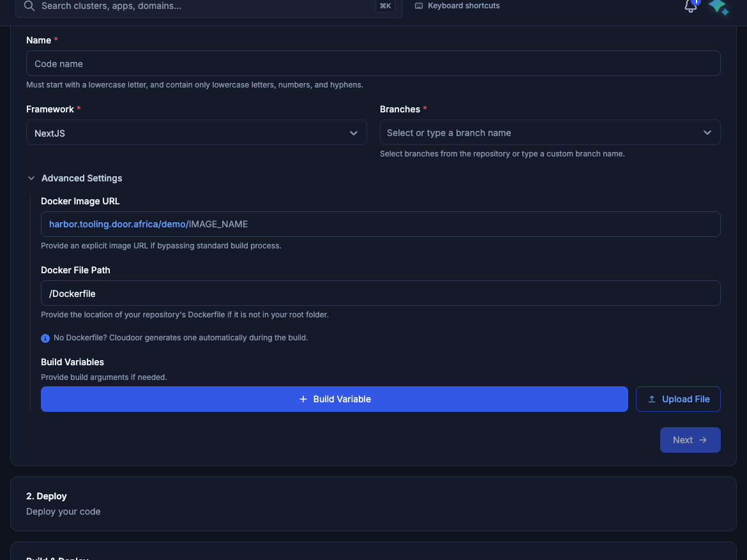Image resolution: width=747 pixels, height=560 pixels.
Task: Click 'Select branches from the repository' hint
Action: click(x=502, y=154)
